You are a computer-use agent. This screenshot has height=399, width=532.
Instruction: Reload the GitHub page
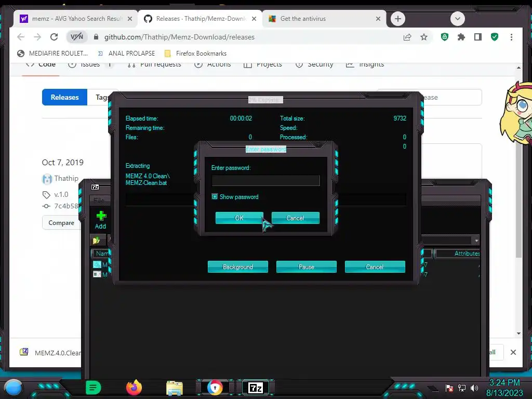click(x=54, y=37)
